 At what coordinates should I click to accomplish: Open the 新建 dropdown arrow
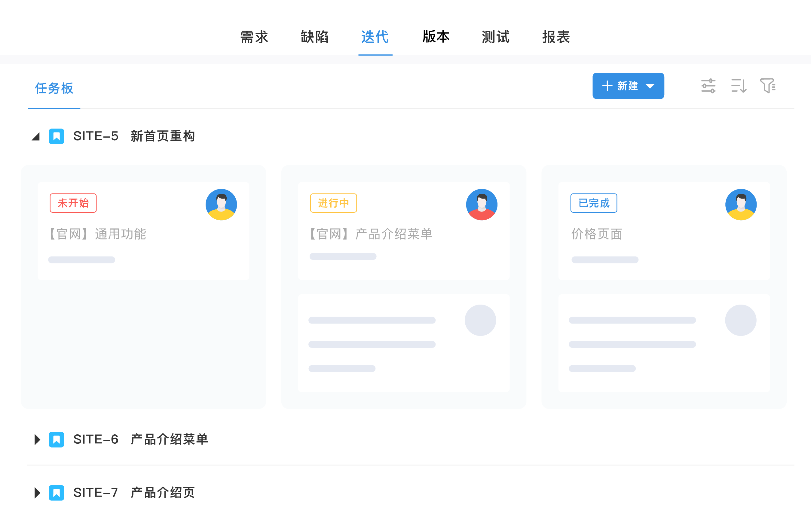650,86
